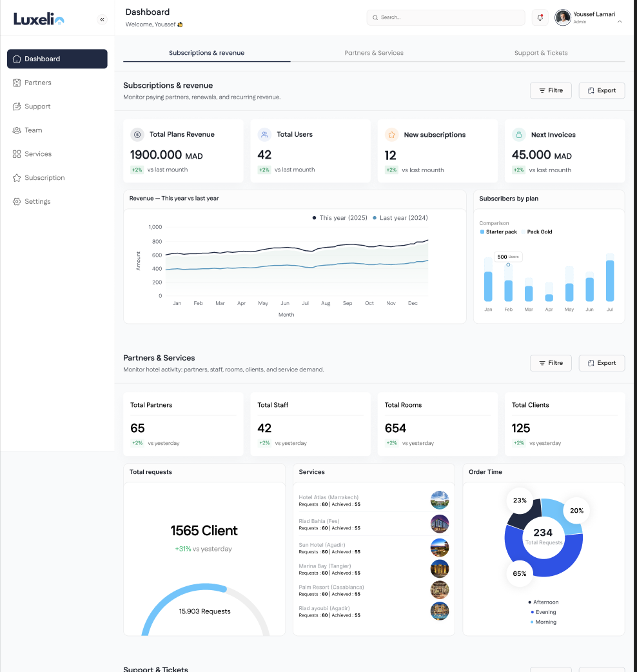Switch to the Support & Tickets tab
This screenshot has width=637, height=672.
(541, 53)
